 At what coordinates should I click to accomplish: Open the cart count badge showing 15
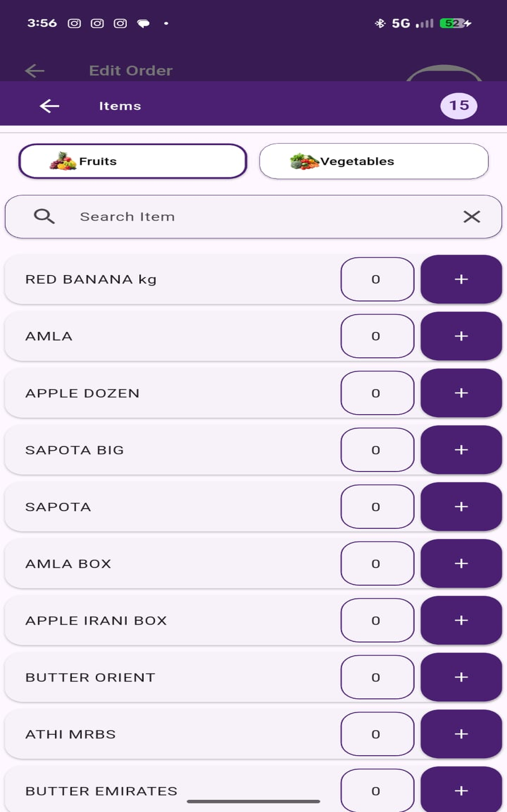pos(459,106)
